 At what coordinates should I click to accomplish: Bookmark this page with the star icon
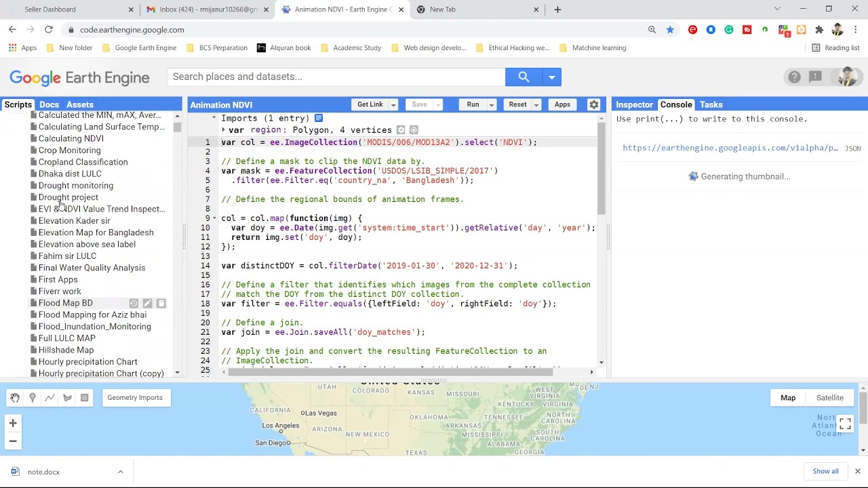670,30
